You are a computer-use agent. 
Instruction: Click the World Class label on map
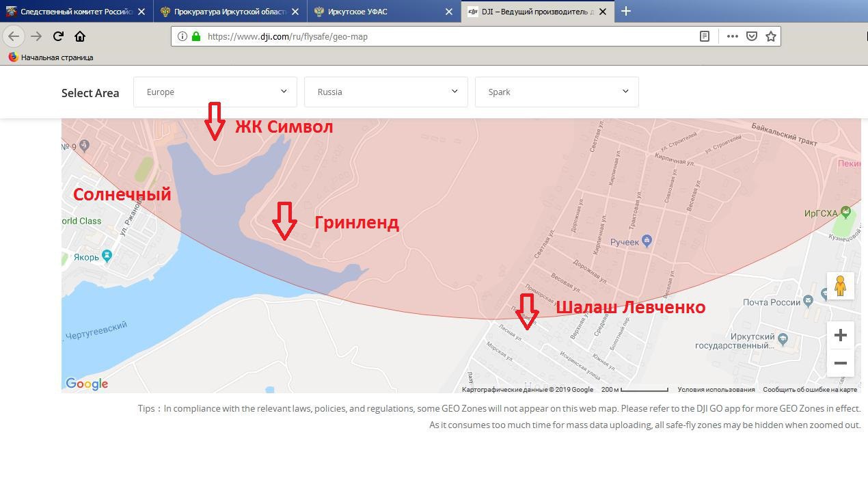pyautogui.click(x=81, y=221)
